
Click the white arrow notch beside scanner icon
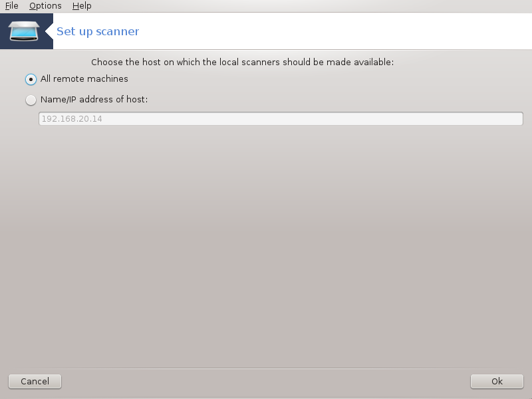click(x=49, y=31)
